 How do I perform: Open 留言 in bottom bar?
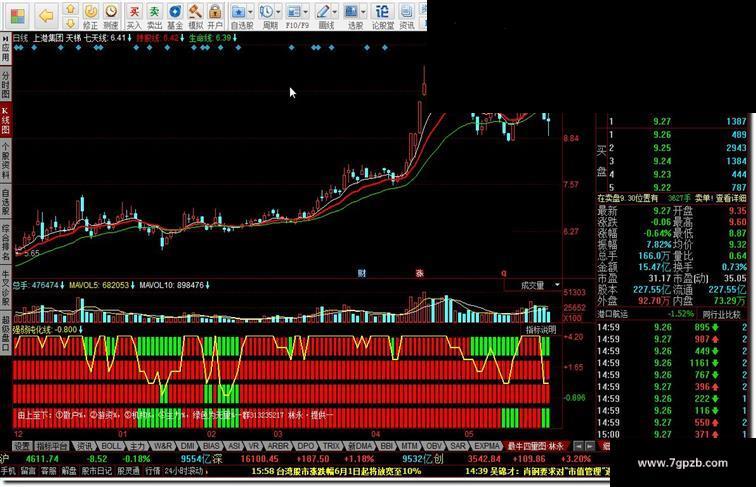[27, 471]
